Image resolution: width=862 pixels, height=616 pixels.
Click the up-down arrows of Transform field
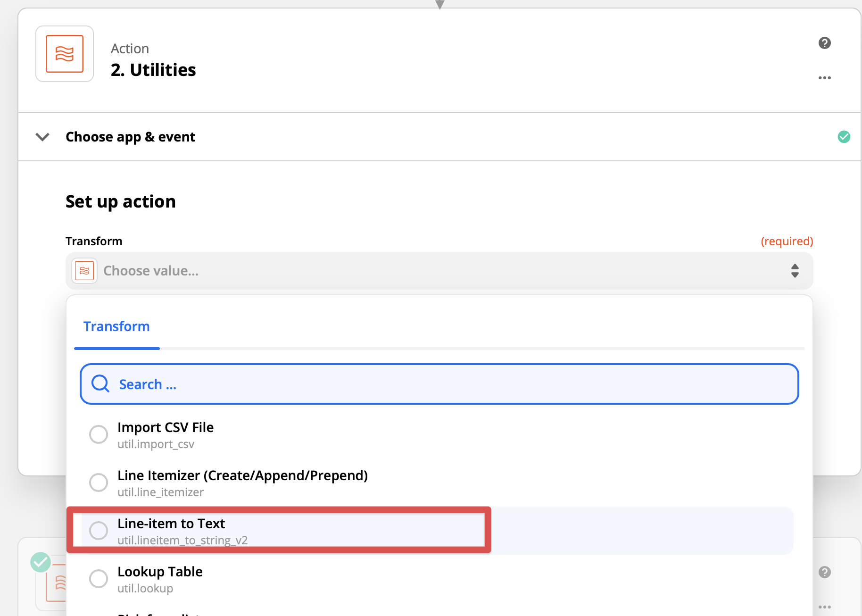(795, 271)
